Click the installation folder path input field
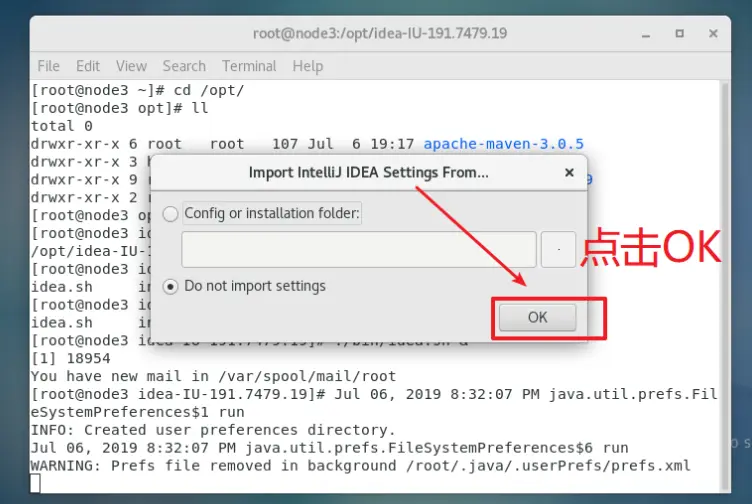The width and height of the screenshot is (752, 504). click(359, 249)
